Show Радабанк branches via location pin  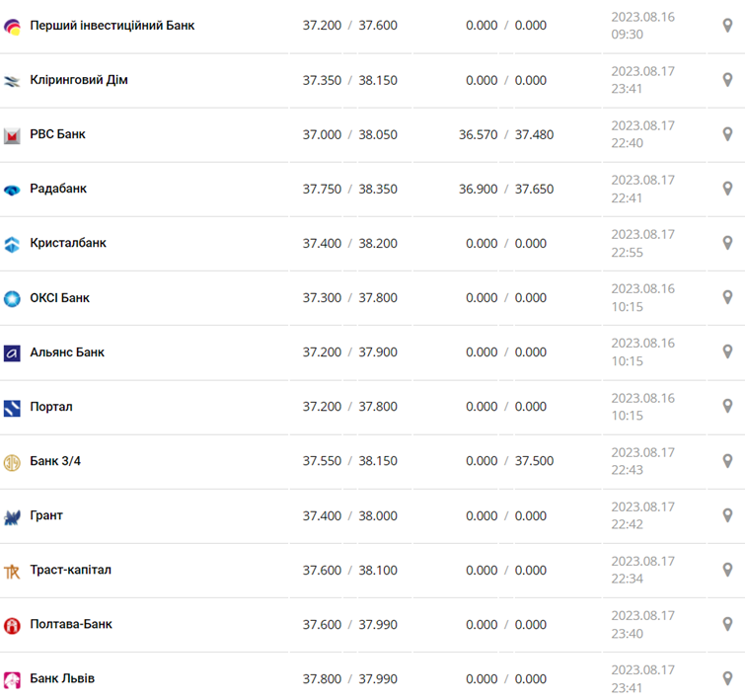click(727, 189)
